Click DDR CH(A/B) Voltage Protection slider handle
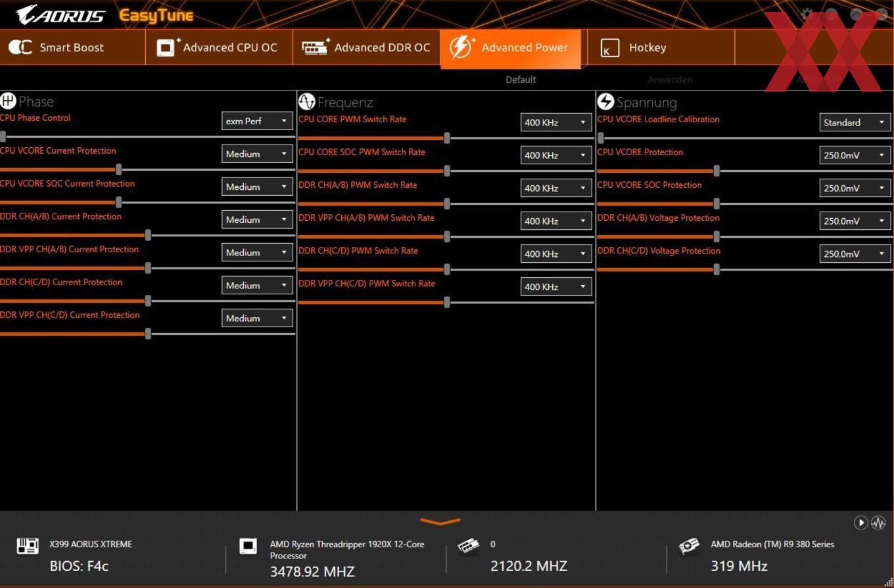Screen dimensions: 894x588 717,237
